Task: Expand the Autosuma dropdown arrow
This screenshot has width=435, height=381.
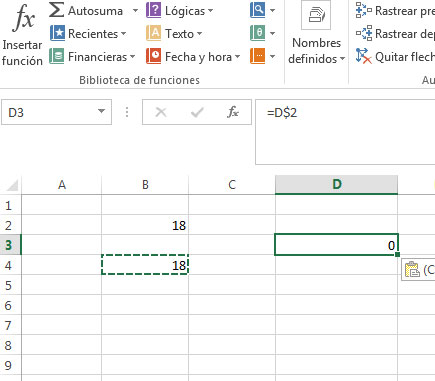Action: tap(135, 11)
